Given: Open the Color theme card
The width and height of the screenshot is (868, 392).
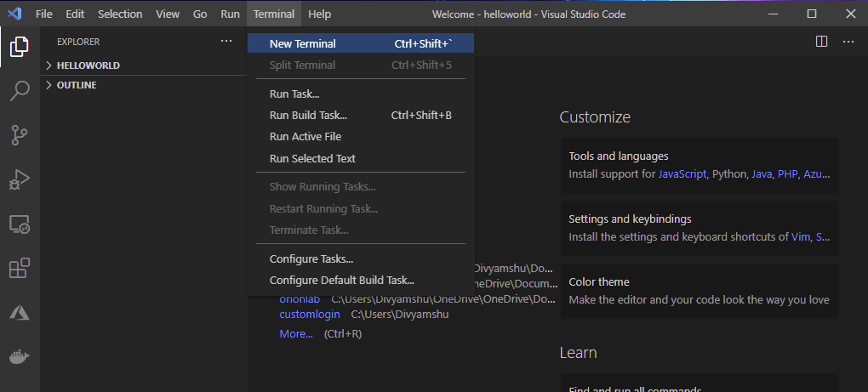Looking at the screenshot, I should (700, 291).
